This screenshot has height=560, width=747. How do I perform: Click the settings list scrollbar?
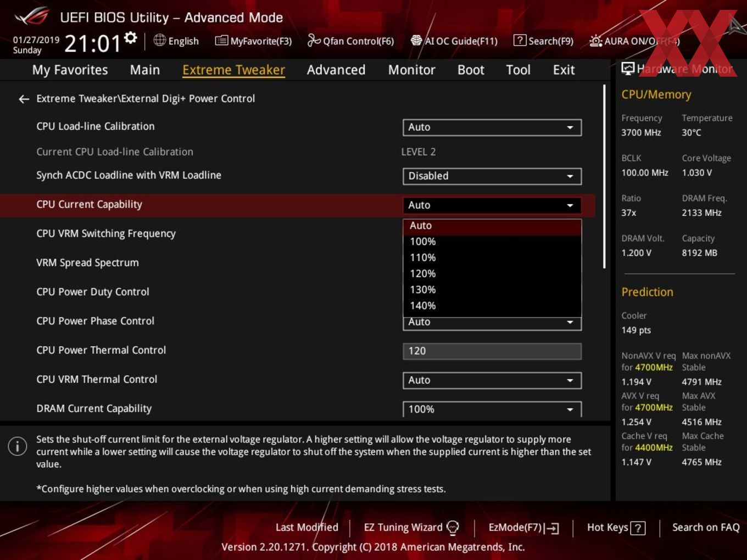[x=604, y=176]
